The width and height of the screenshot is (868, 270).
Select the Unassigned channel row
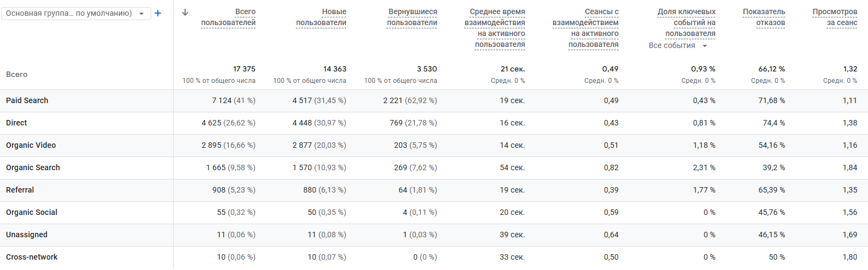(x=27, y=235)
